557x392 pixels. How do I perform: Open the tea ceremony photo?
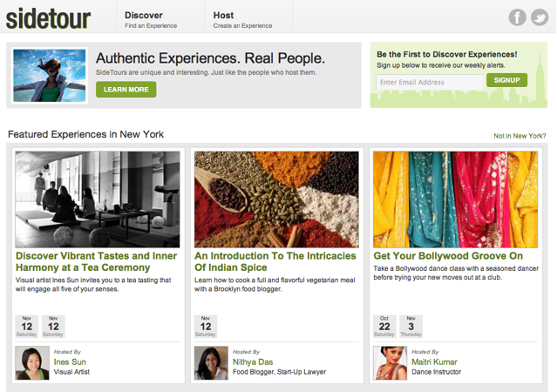[x=98, y=199]
